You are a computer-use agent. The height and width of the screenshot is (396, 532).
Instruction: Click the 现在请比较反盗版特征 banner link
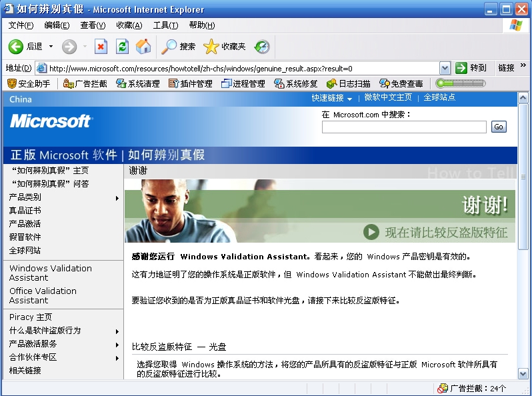click(x=446, y=233)
